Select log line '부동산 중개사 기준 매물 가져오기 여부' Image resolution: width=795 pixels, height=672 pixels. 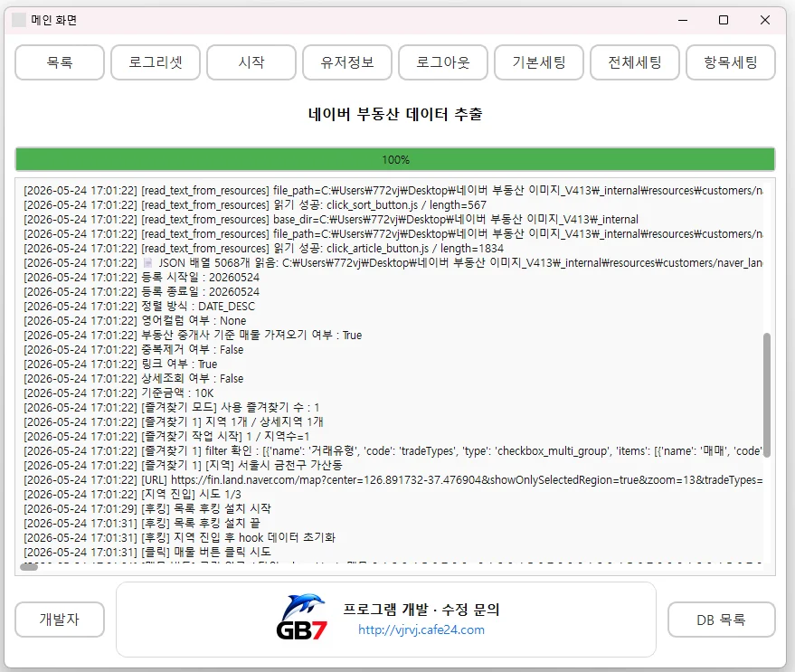[193, 336]
